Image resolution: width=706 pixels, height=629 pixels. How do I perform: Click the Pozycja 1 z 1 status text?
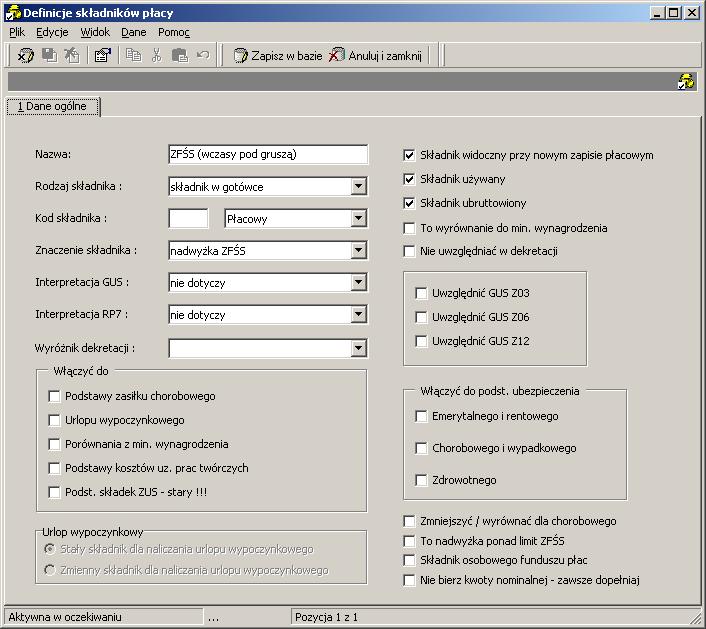coord(326,617)
